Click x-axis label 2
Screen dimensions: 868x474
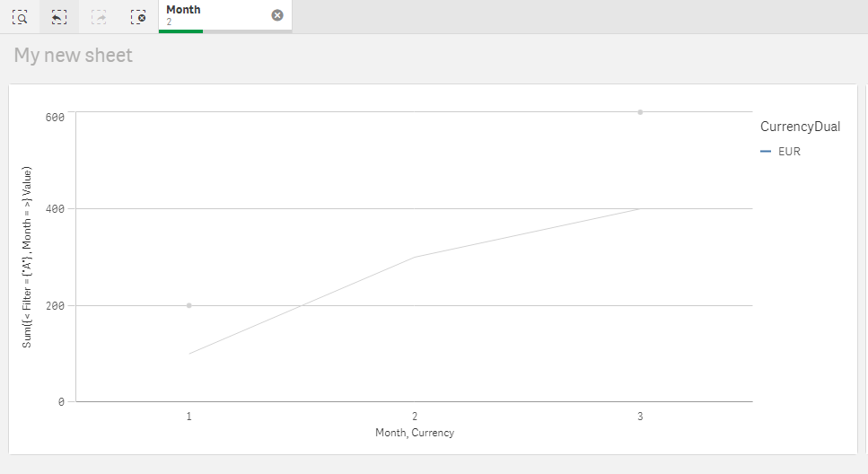pos(415,417)
